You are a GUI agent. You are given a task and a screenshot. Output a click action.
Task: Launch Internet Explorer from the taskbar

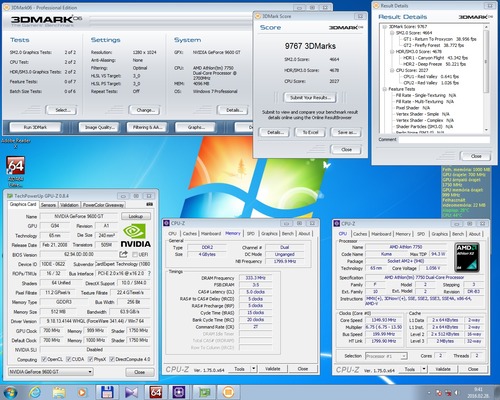tap(35, 392)
